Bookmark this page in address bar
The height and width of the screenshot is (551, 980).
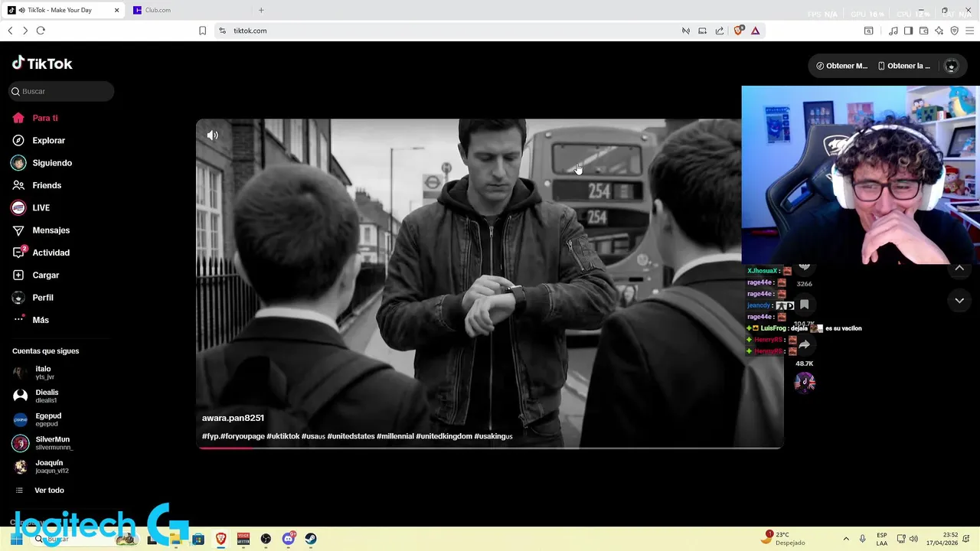pyautogui.click(x=202, y=31)
